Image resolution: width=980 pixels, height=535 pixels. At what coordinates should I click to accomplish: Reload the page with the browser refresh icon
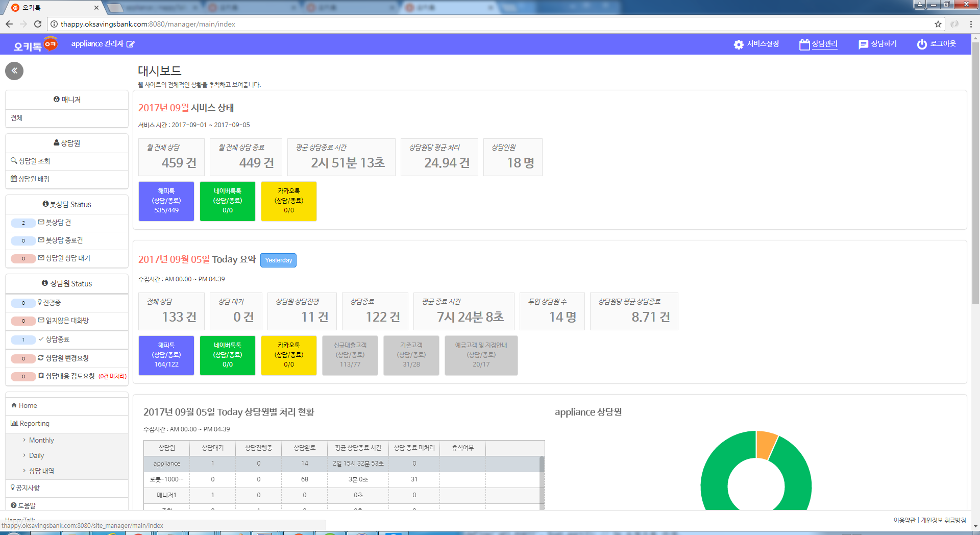click(38, 24)
